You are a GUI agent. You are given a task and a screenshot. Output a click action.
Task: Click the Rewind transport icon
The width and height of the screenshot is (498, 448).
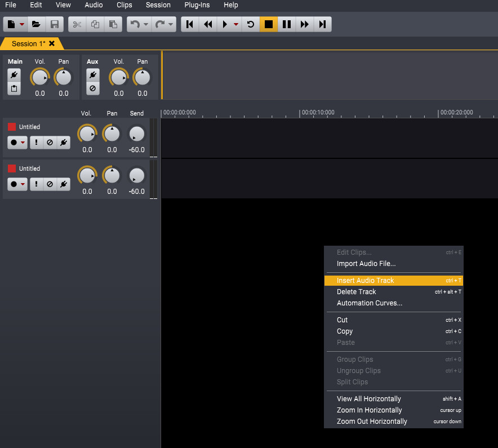[x=208, y=24]
